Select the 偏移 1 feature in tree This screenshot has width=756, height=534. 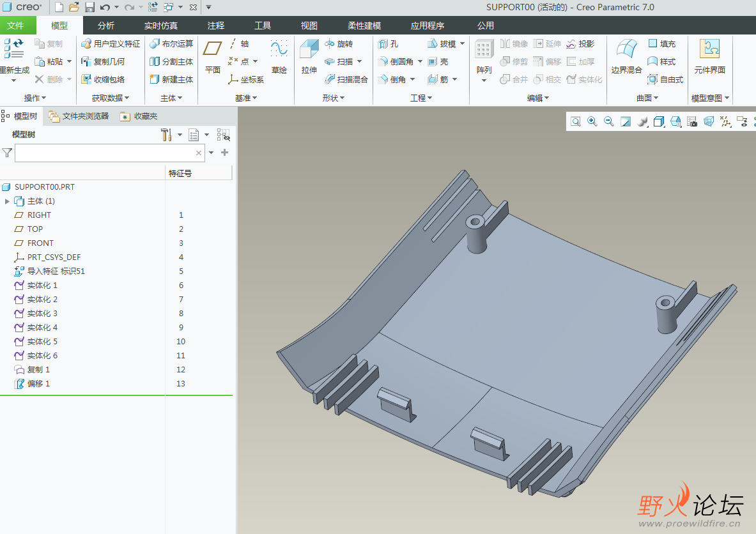(32, 384)
